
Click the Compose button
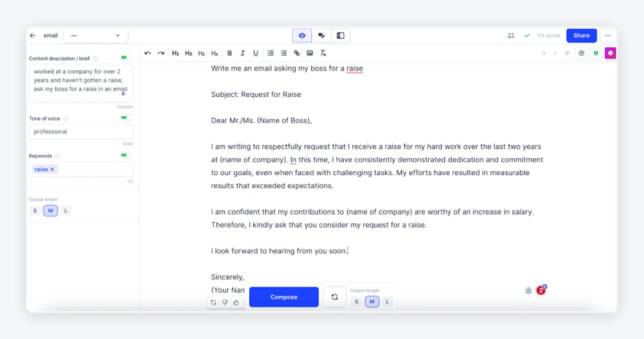coord(284,297)
